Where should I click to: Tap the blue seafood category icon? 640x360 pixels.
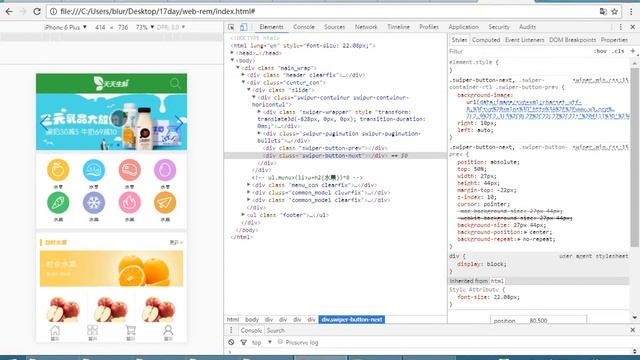pyautogui.click(x=94, y=170)
